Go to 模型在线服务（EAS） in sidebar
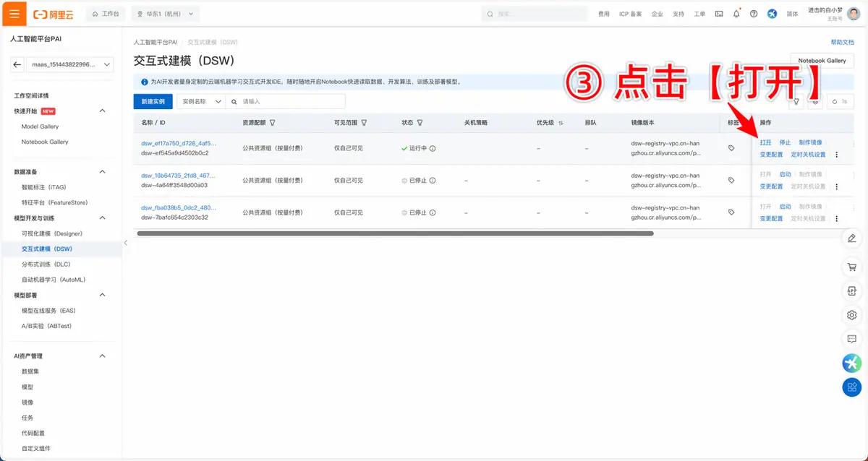This screenshot has width=868, height=461. 48,311
